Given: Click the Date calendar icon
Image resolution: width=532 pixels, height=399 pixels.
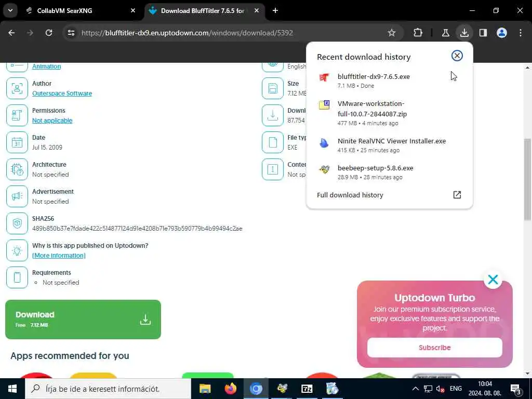Looking at the screenshot, I should [17, 142].
